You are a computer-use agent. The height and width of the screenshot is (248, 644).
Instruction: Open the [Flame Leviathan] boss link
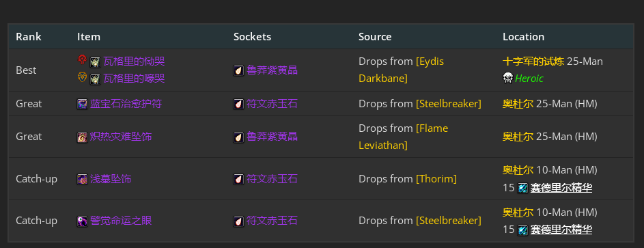point(404,137)
